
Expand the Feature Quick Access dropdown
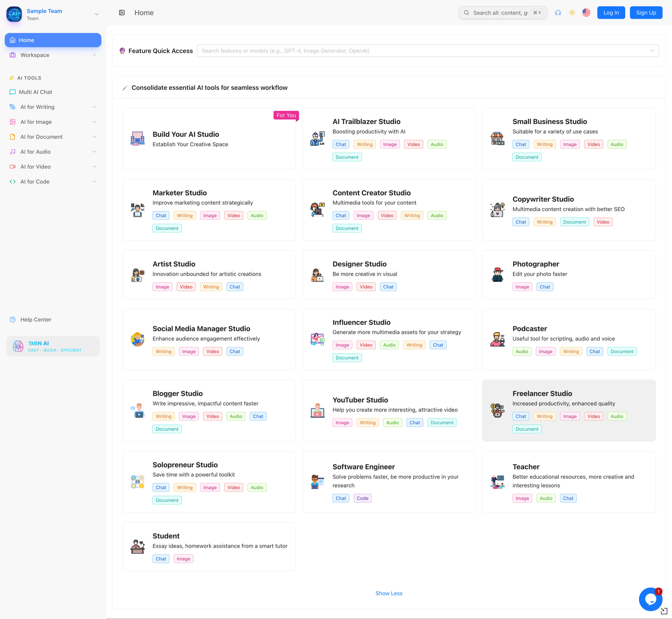(651, 51)
